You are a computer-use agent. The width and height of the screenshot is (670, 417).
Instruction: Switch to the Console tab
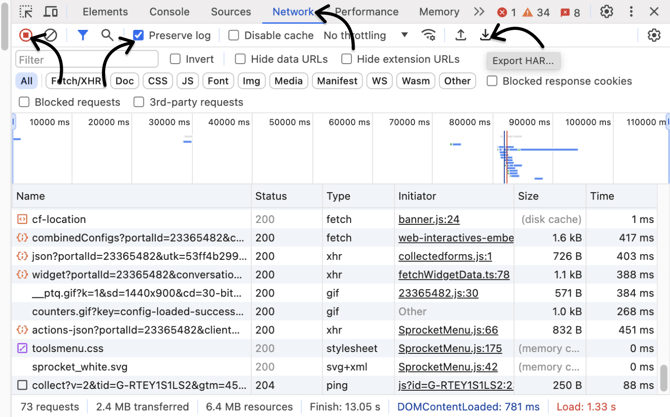(x=169, y=12)
